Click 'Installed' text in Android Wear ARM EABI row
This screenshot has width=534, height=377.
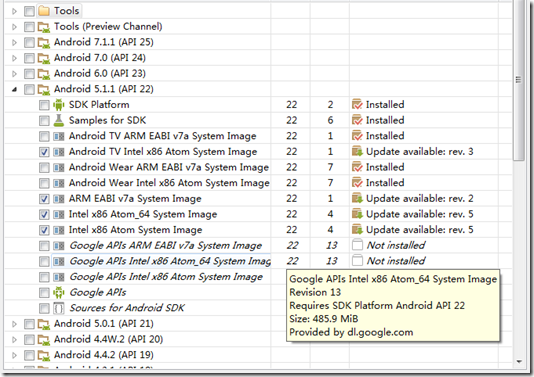click(x=385, y=167)
